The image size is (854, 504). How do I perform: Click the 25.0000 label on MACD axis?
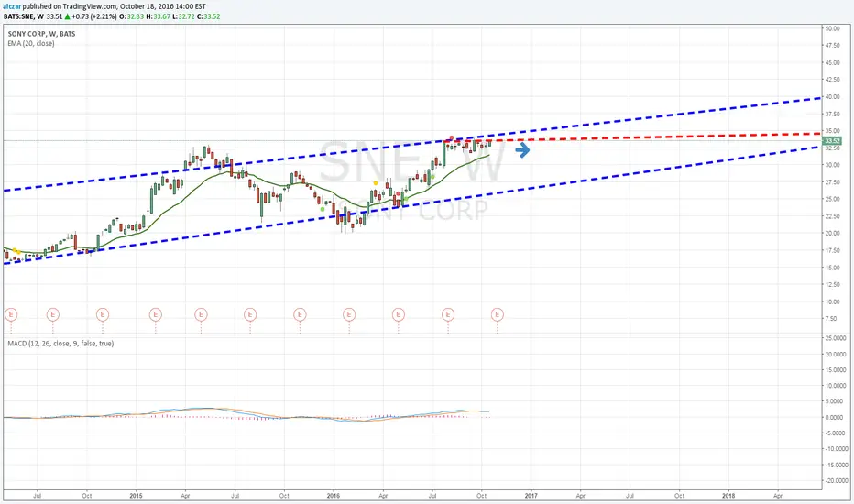point(836,338)
